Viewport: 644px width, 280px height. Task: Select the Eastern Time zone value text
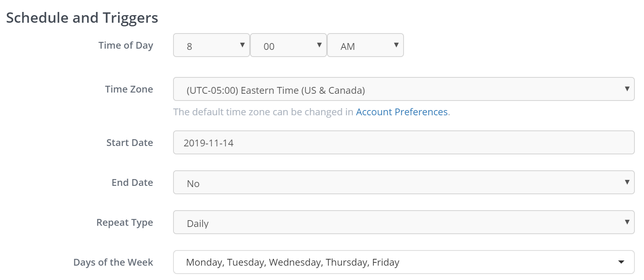pyautogui.click(x=276, y=91)
